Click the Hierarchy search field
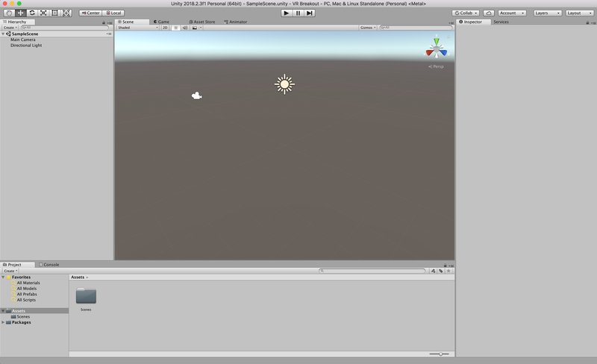This screenshot has width=597, height=364. 64,28
